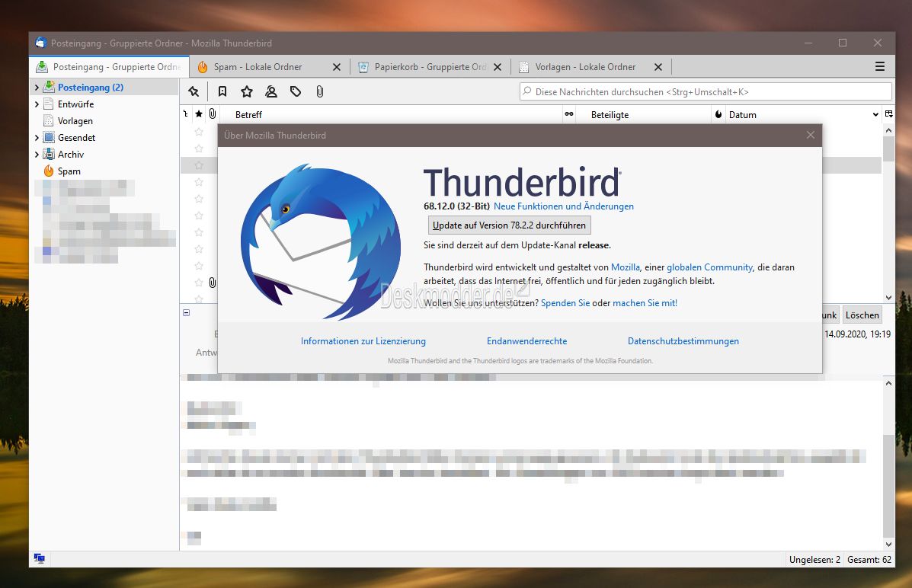Click the Posteingang inbox icon in folder tree
Viewport: 912px width, 588px height.
pyautogui.click(x=49, y=87)
